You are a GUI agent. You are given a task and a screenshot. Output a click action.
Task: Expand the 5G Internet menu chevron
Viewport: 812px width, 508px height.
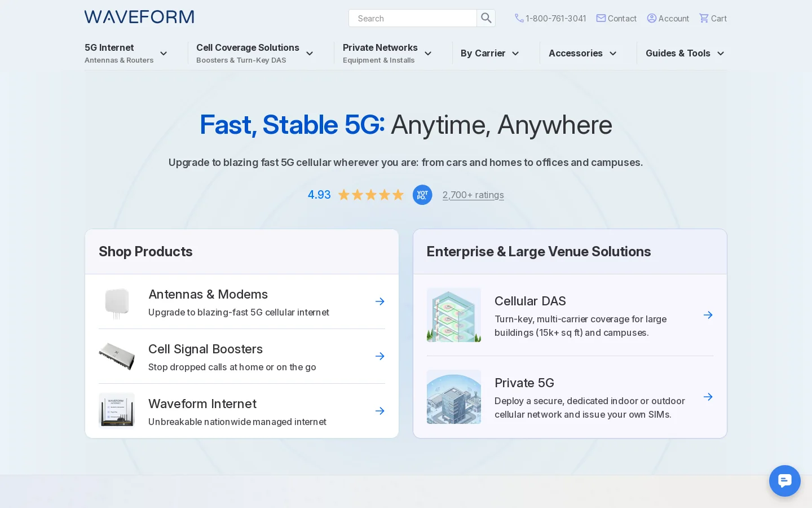coord(164,54)
